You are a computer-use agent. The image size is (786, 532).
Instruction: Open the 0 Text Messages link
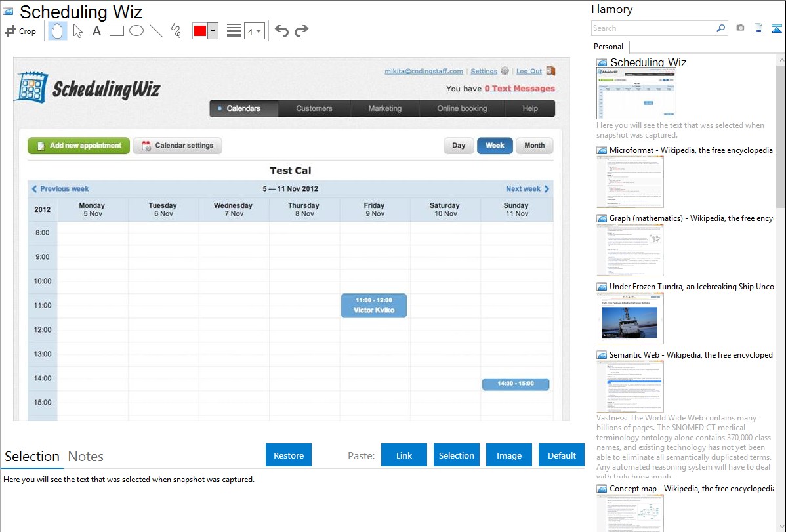[520, 89]
